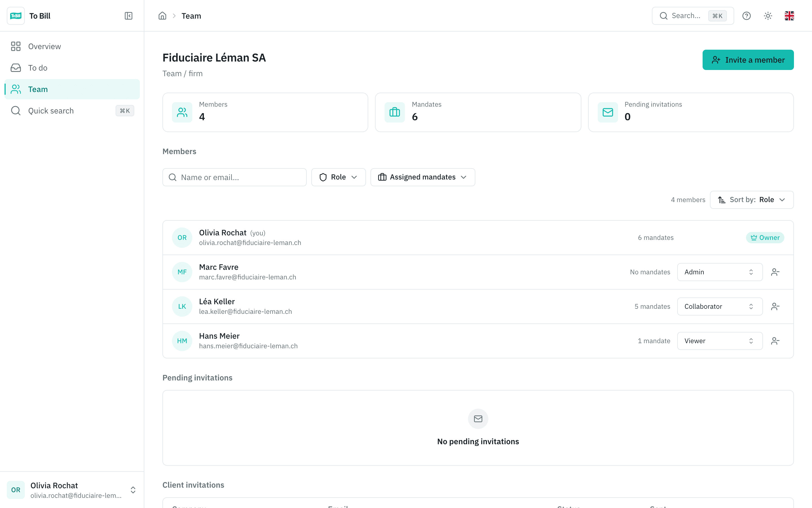Open the Role filter dropdown

coord(338,177)
